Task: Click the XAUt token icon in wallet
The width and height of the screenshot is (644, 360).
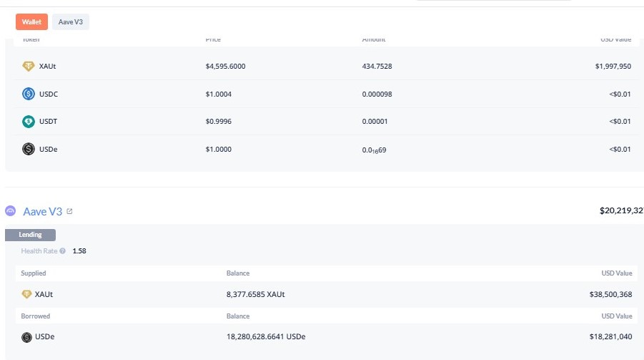Action: (x=29, y=66)
